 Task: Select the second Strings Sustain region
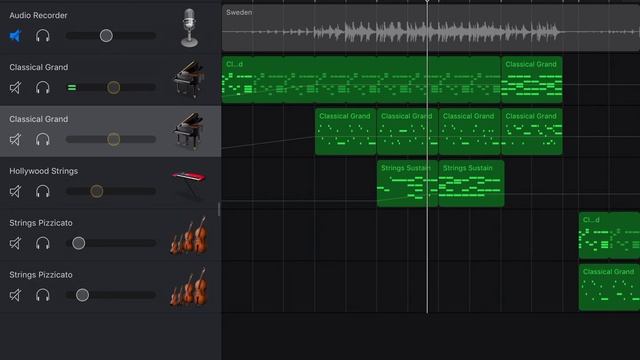click(x=471, y=183)
